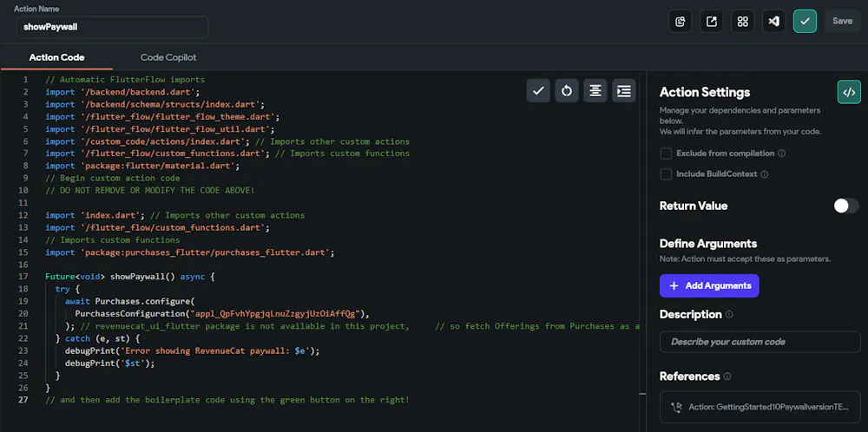868x432 pixels.
Task: Click the open in new window icon
Action: pos(712,21)
